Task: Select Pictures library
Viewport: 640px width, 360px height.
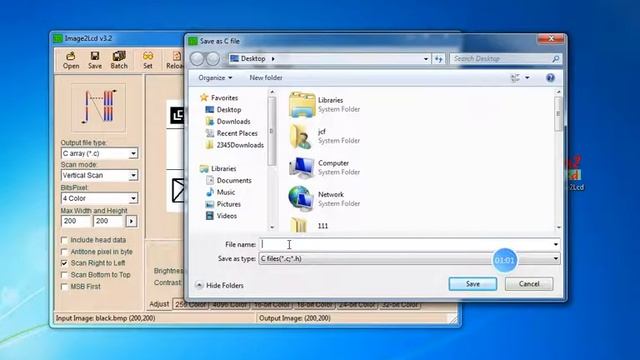Action: [x=229, y=204]
